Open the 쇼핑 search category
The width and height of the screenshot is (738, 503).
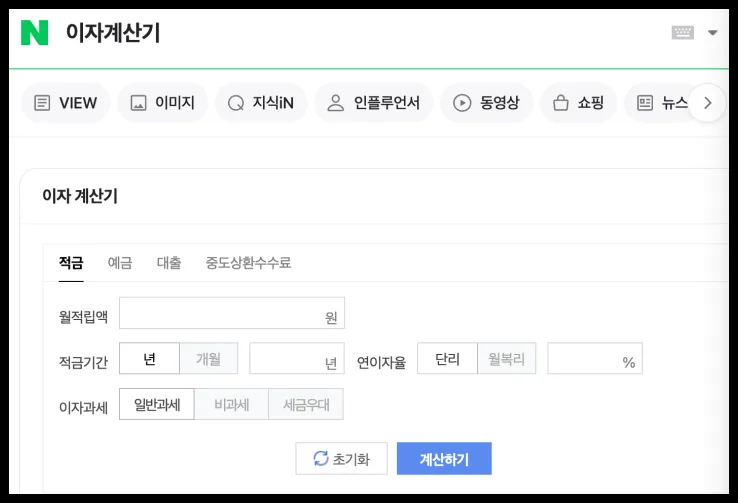coord(578,103)
